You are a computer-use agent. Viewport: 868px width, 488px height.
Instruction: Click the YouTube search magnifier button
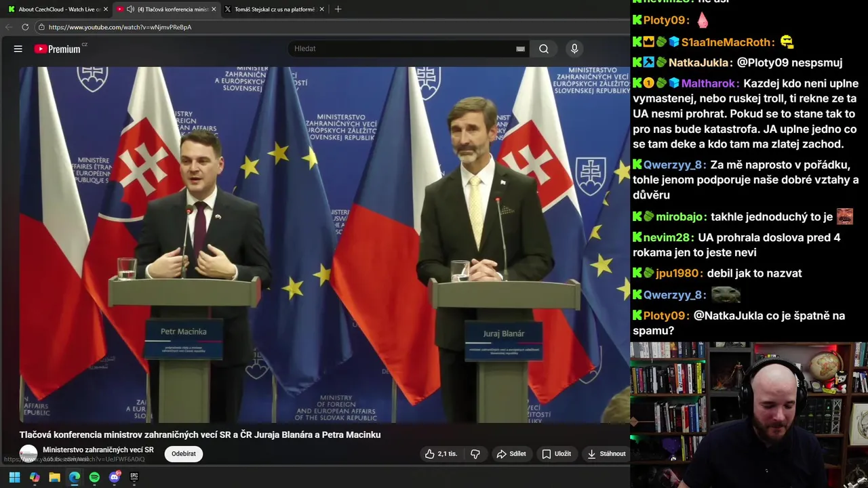click(x=544, y=49)
